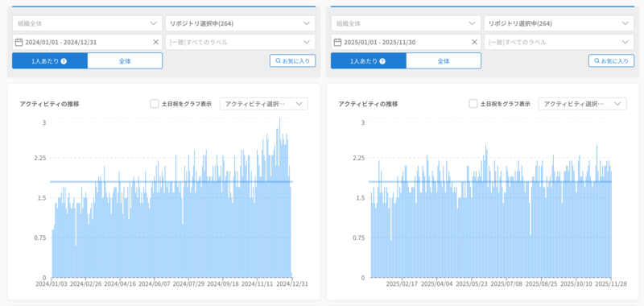Click calendar icon of the 2025 date field

click(337, 42)
